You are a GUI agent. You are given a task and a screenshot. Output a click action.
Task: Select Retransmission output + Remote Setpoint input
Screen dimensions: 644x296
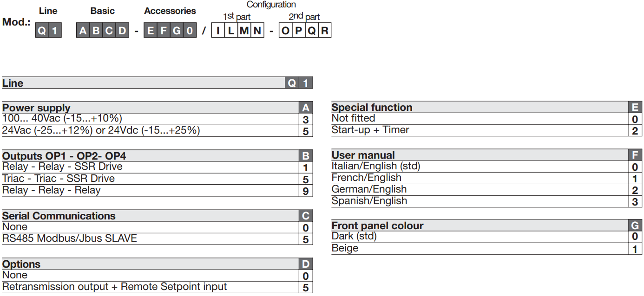(x=158, y=287)
